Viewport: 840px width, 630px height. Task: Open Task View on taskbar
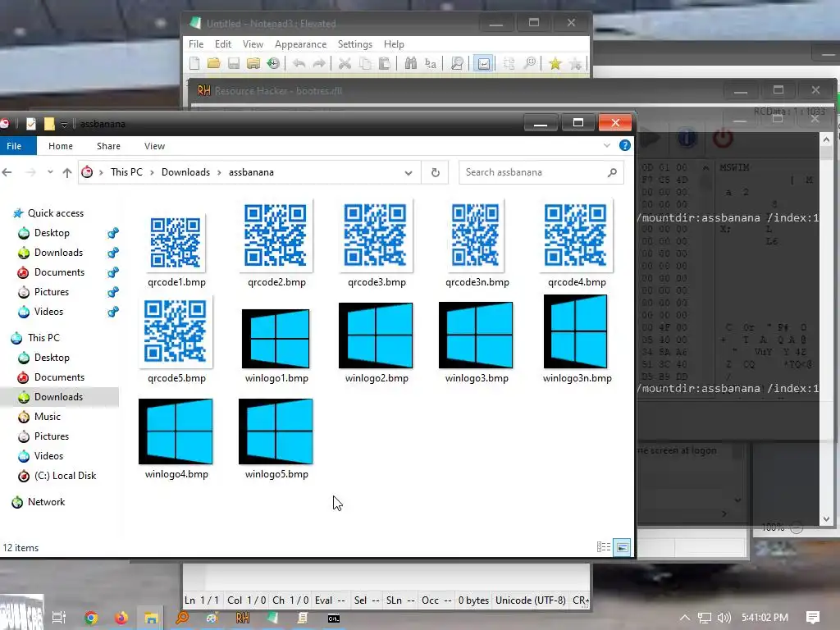coord(59,618)
